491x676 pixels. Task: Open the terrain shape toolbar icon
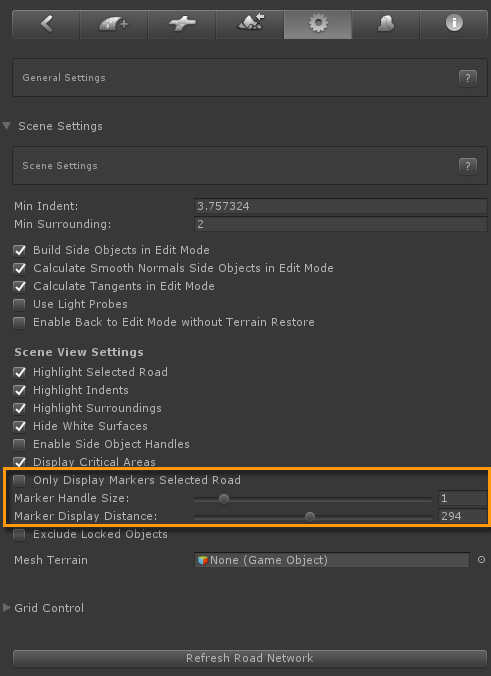click(386, 24)
